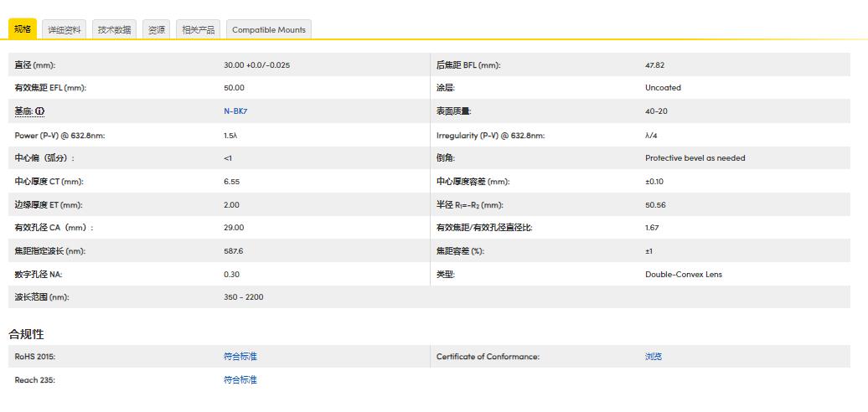
Task: Click the 直径 (mm) label
Action: tap(35, 64)
